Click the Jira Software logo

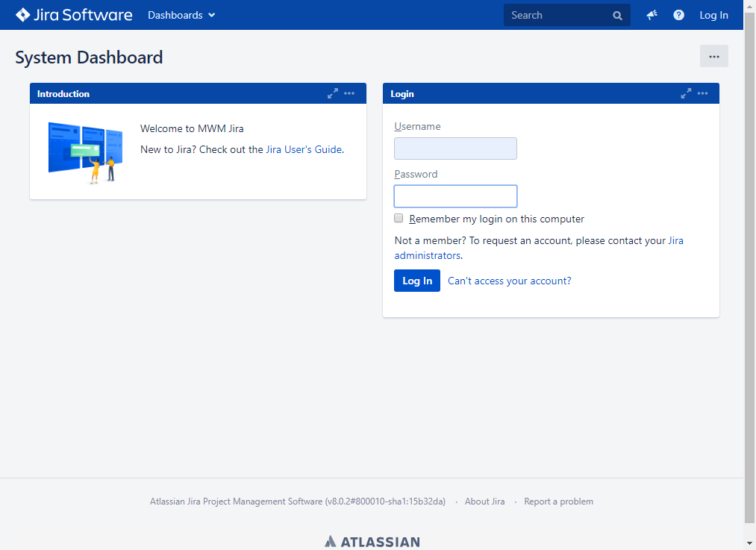pos(74,15)
